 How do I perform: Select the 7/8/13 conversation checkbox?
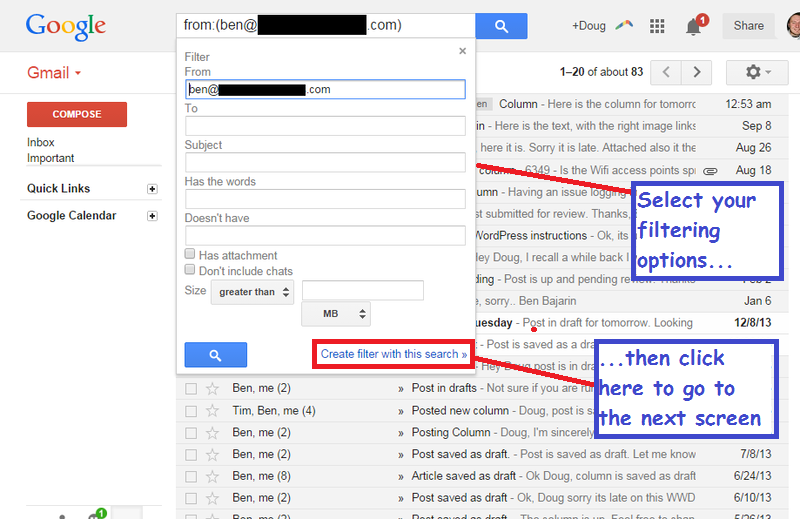191,455
